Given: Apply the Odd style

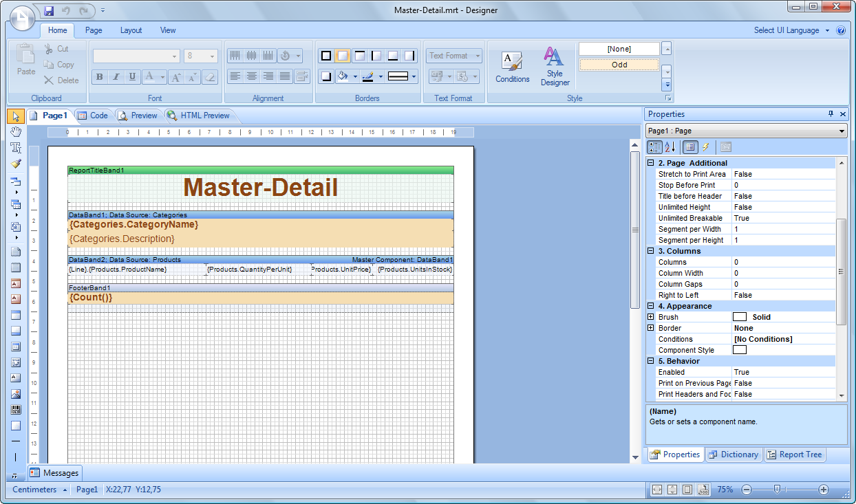Looking at the screenshot, I should (x=619, y=65).
